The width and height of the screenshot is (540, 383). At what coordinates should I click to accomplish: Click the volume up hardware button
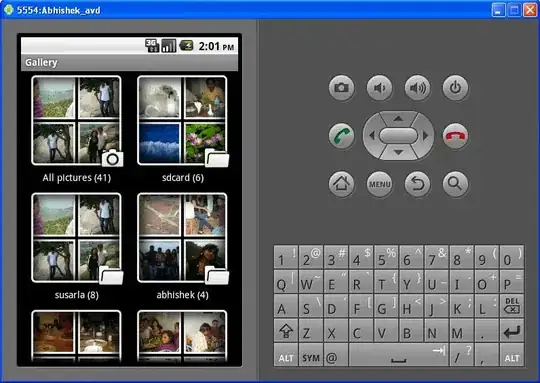(417, 87)
